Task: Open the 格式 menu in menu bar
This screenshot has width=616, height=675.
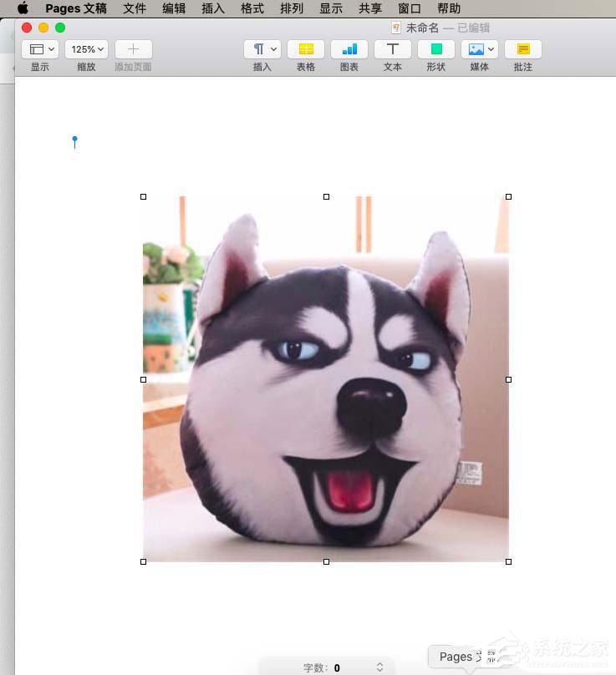Action: pos(252,8)
